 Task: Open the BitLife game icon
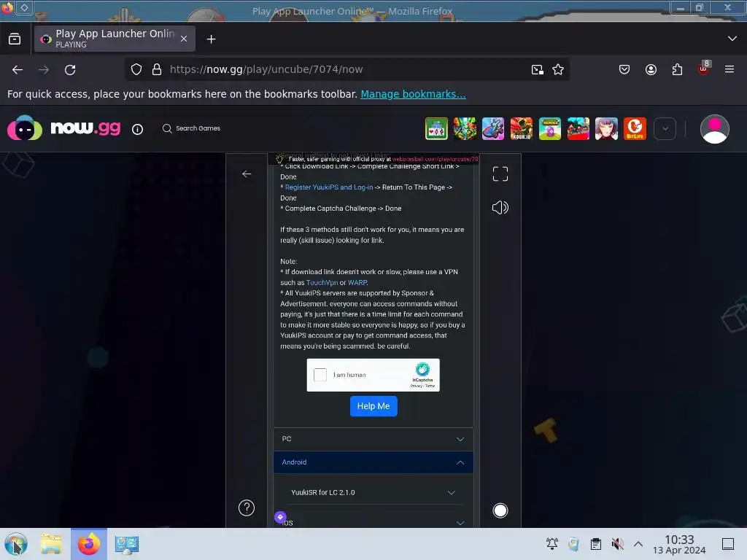click(x=635, y=128)
